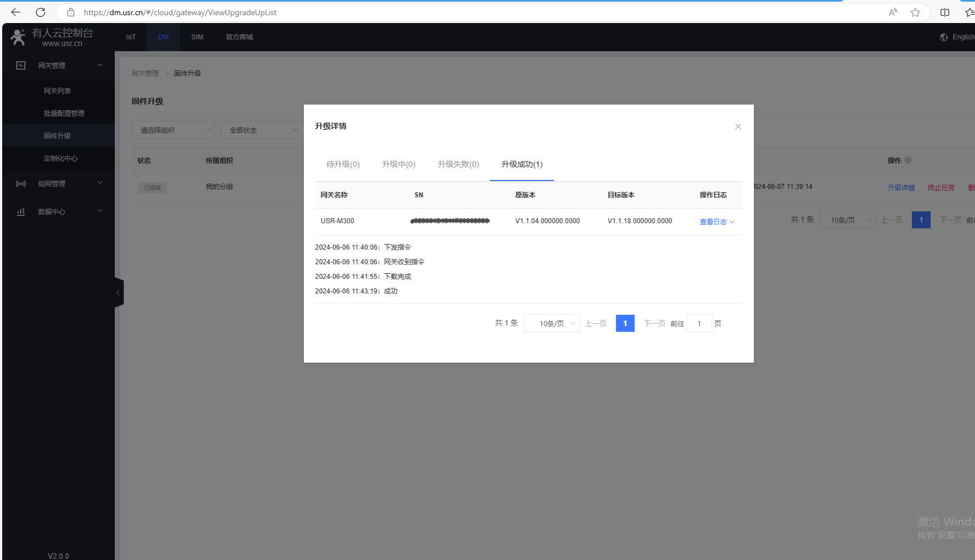Viewport: 975px width, 560px height.
Task: Add page to favorites with star icon
Action: pyautogui.click(x=915, y=12)
